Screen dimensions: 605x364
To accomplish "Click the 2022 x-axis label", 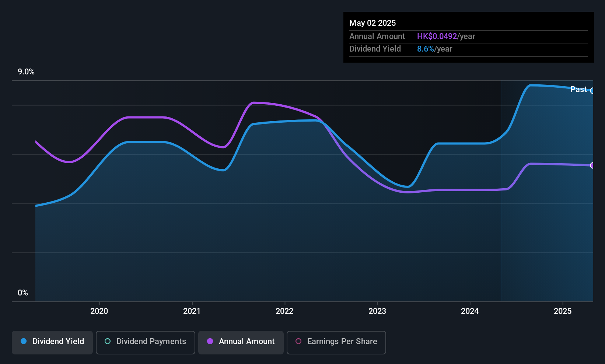I will coord(284,311).
